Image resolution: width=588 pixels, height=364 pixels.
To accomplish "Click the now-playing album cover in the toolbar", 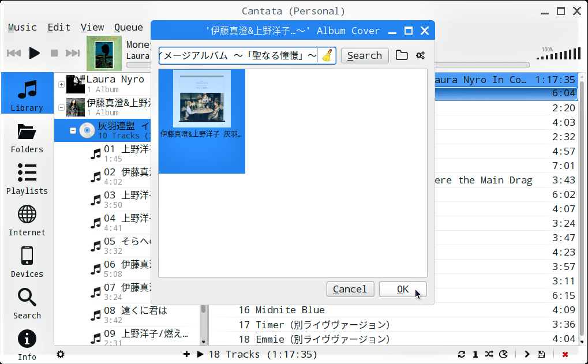I will pos(104,53).
